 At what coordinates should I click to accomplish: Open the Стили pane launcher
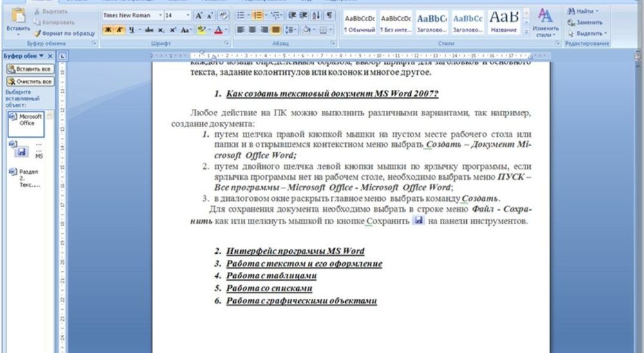pyautogui.click(x=558, y=43)
